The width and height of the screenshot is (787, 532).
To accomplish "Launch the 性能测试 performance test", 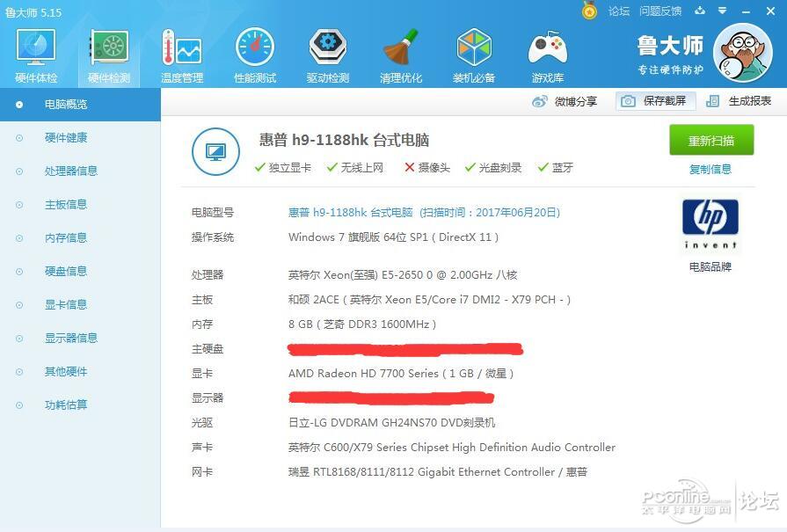I will (x=255, y=56).
